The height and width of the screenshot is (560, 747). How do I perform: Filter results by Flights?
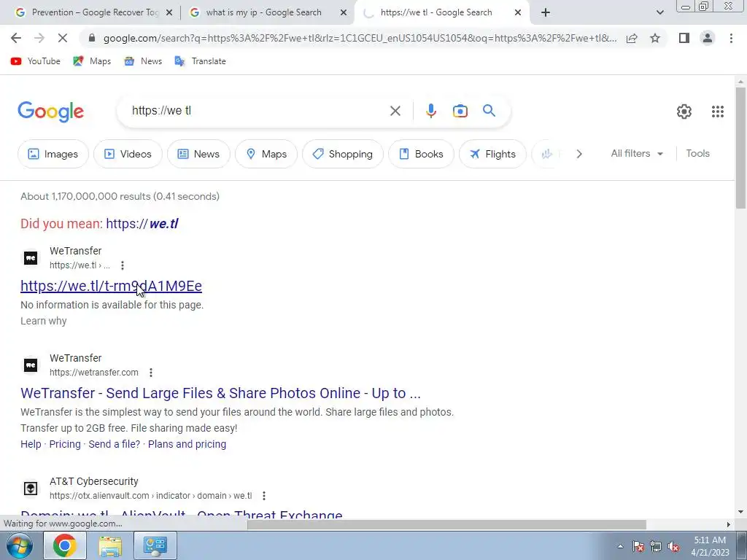[492, 154]
